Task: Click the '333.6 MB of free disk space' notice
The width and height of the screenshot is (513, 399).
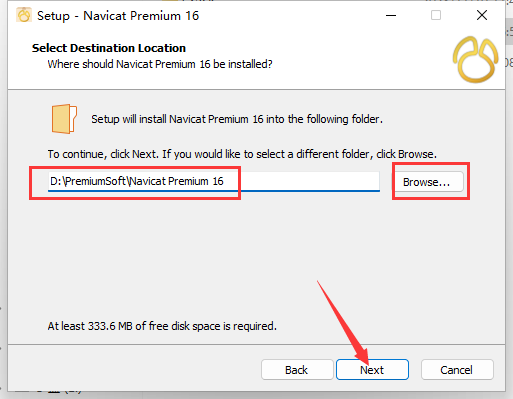Action: (162, 326)
